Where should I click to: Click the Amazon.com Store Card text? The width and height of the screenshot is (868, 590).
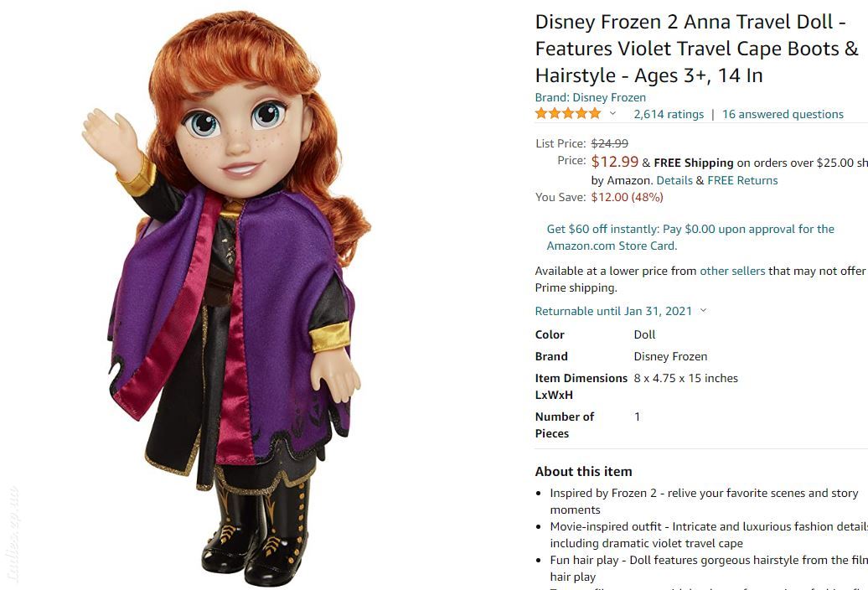click(x=612, y=246)
